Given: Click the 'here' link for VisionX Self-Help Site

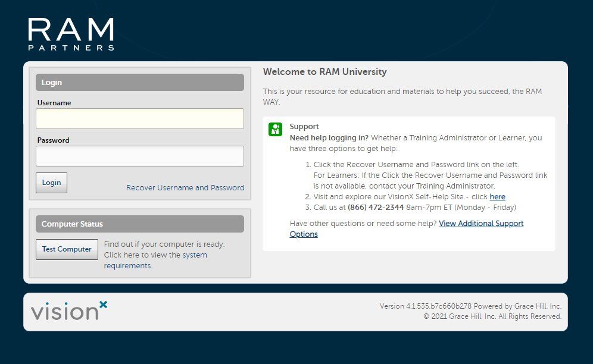Looking at the screenshot, I should (498, 196).
